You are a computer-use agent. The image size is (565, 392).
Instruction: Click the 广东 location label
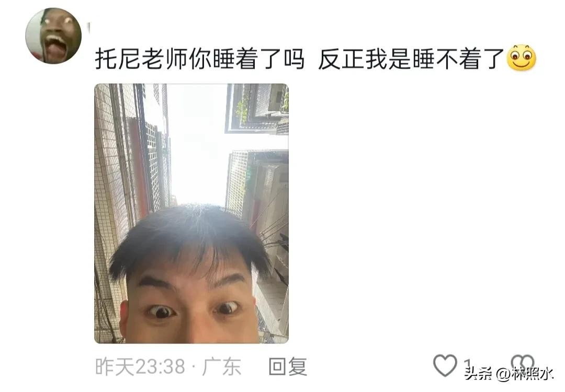(222, 367)
